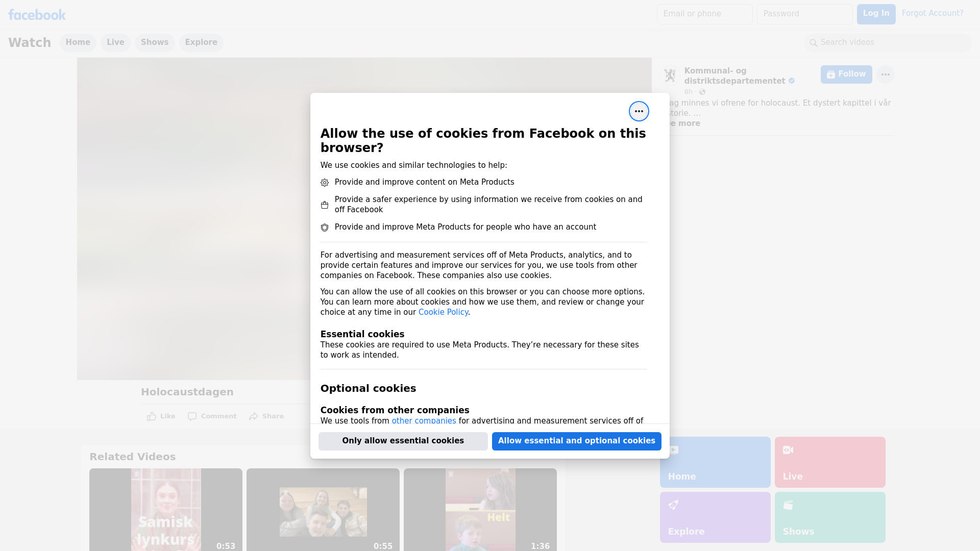The width and height of the screenshot is (980, 551).
Task: Follow Kommunal- og distriktsdepartementet page
Action: click(x=846, y=74)
